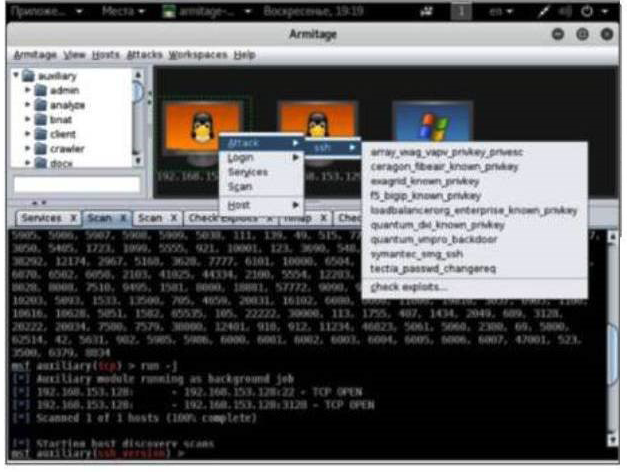Viewport: 627px width, 472px height.
Task: Switch to the Services tab
Action: (42, 218)
